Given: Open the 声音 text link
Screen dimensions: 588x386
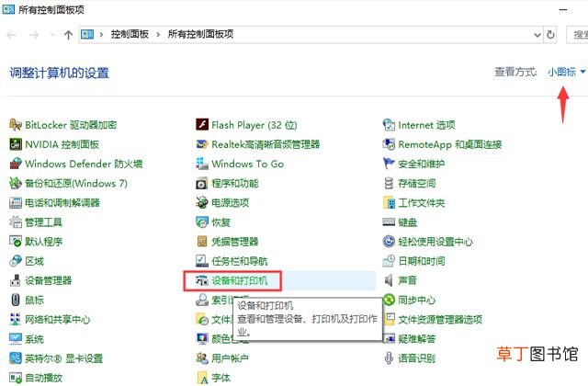Looking at the screenshot, I should 407,280.
